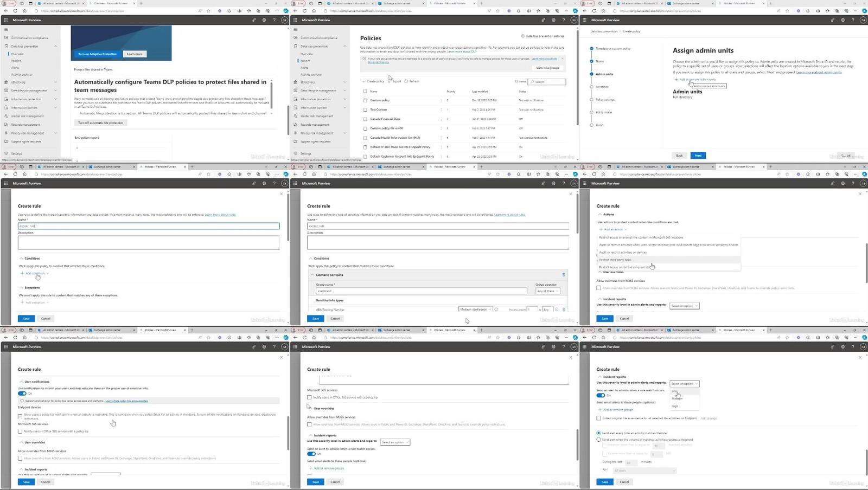Open Group operator 'Any of these' dropdown
Viewport: 868px width, 490px height.
(x=547, y=291)
